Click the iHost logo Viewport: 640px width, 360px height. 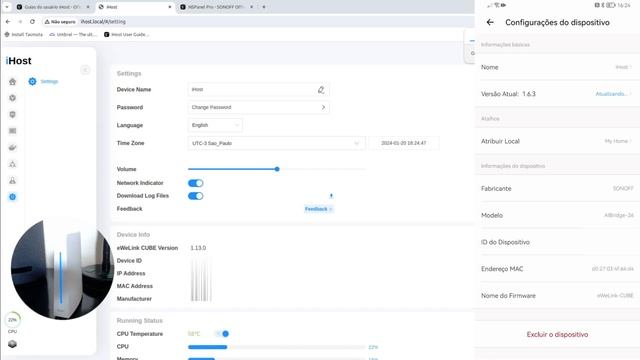coord(19,61)
